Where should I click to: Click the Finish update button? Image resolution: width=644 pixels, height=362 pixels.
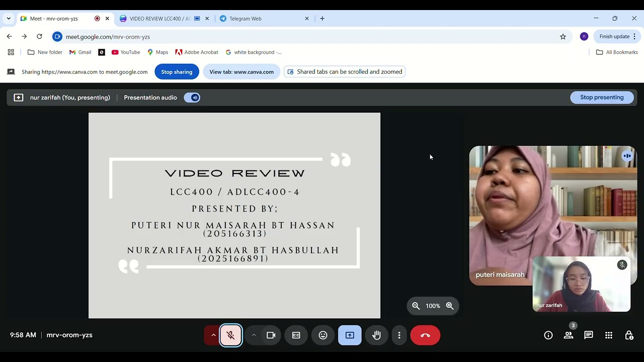(x=614, y=37)
